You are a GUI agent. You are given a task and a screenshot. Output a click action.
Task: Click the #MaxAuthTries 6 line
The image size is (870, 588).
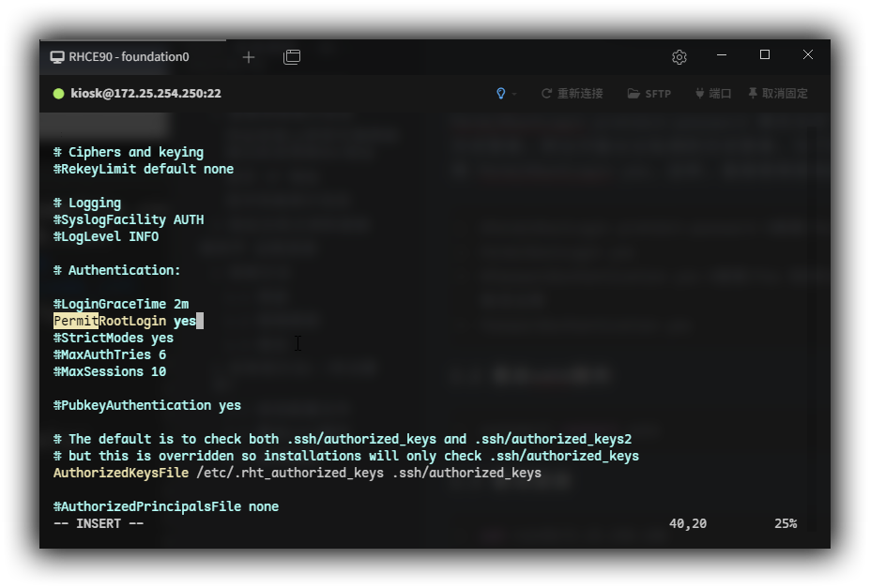110,354
